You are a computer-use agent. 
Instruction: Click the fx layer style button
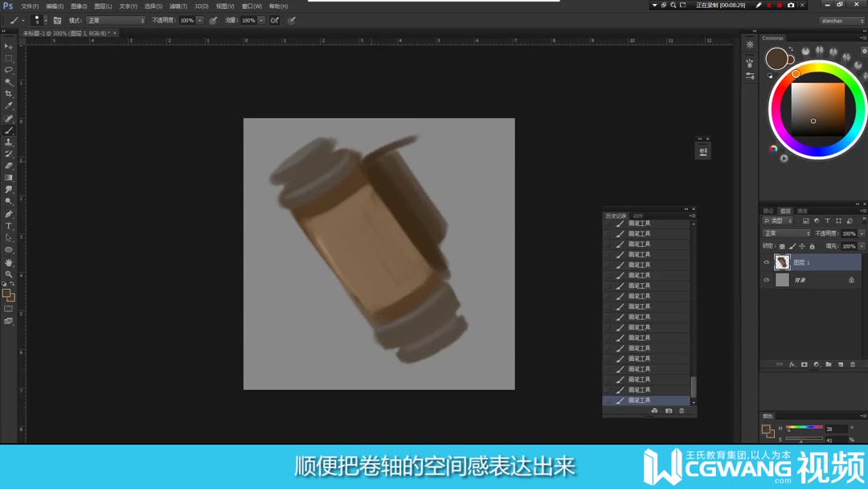tap(792, 364)
